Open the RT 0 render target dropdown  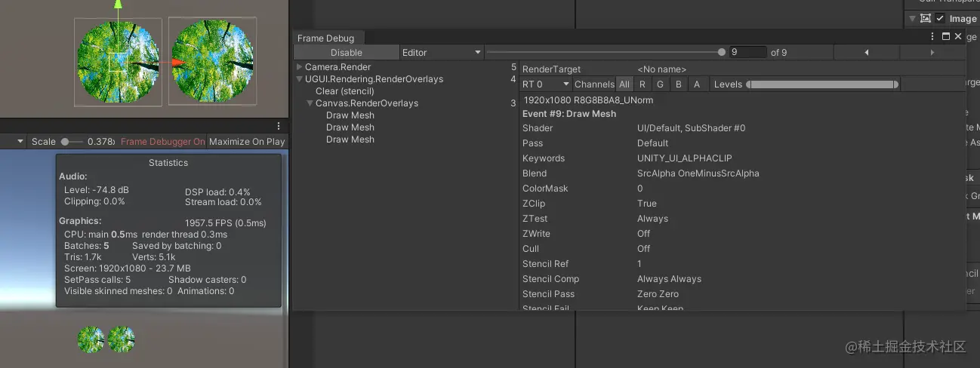pos(545,84)
